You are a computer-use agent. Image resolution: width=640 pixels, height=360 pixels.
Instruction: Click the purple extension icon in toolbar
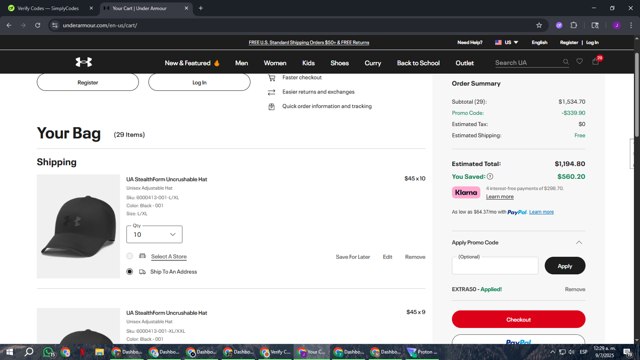click(x=559, y=25)
